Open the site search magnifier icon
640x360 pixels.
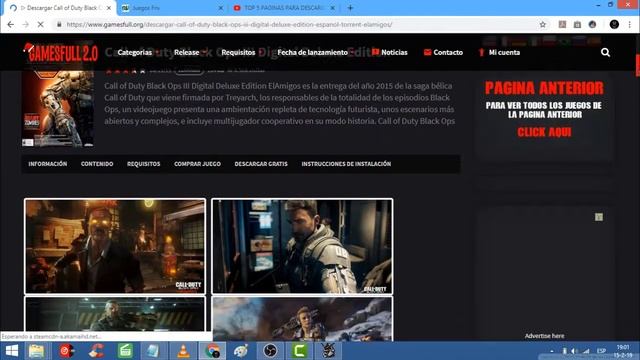(605, 52)
